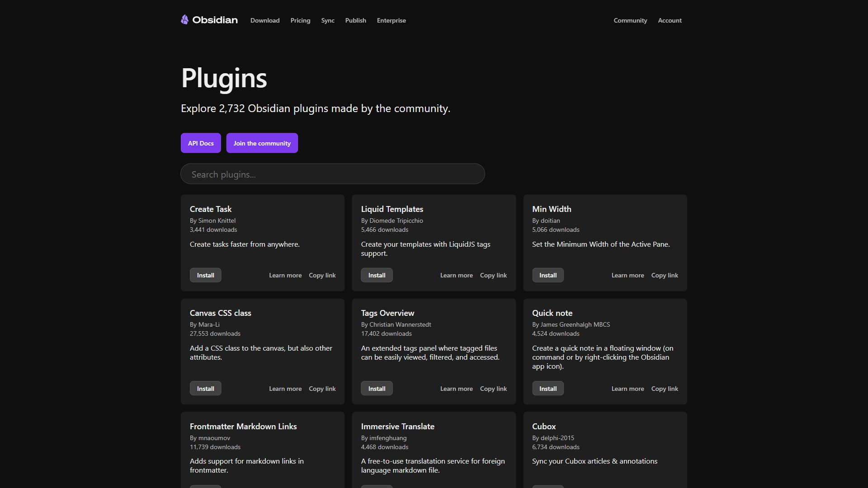Click author text 'By Christian Wannerstedt'
868x488 pixels.
(396, 324)
